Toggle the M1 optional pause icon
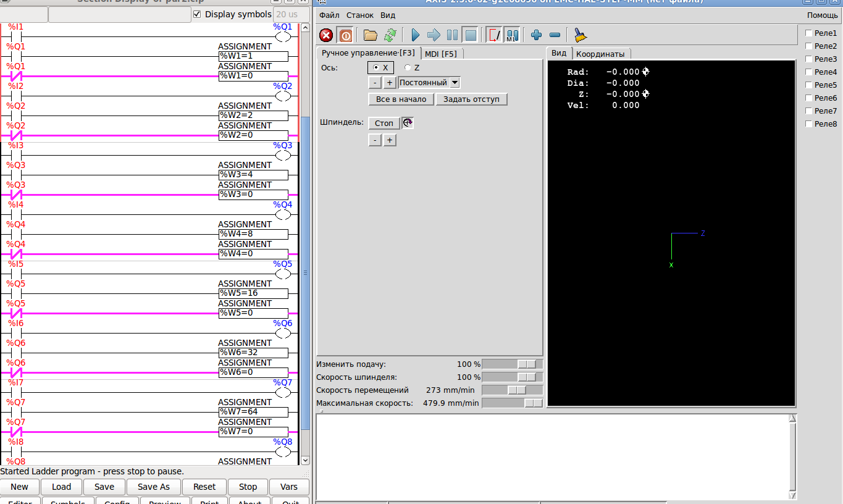This screenshot has height=504, width=843. (x=512, y=35)
